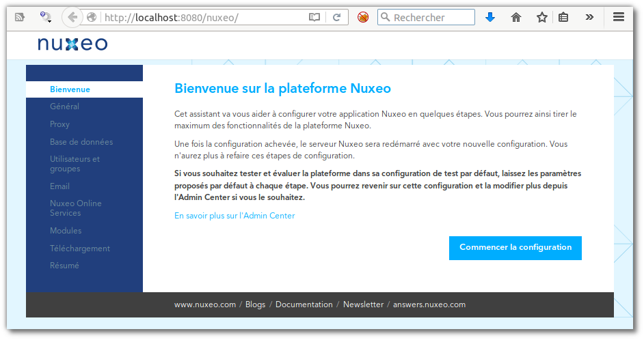
Task: Open www.nuxeo.com footer link
Action: (205, 304)
